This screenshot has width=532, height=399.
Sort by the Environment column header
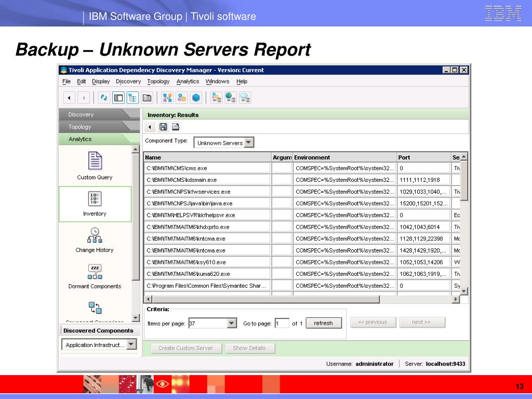click(x=345, y=157)
